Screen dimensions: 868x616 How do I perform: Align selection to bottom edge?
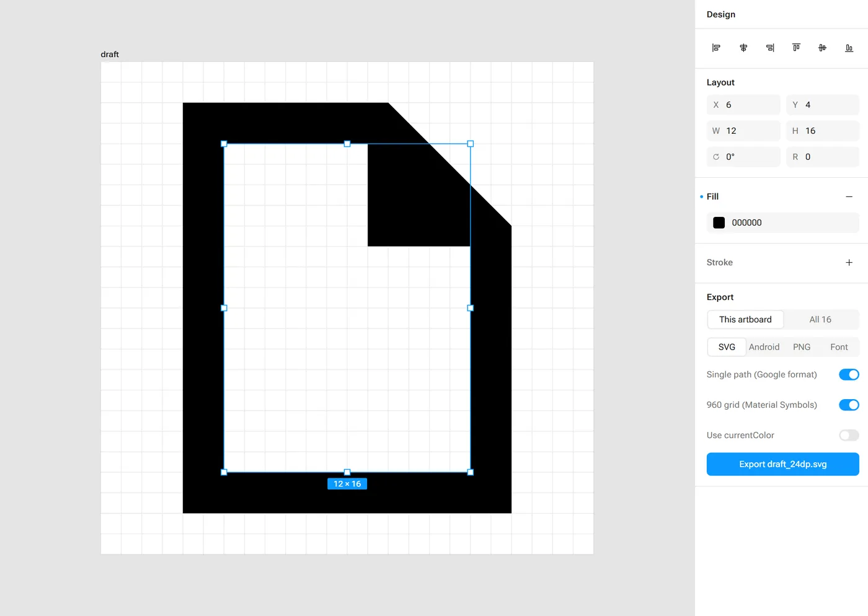coord(849,48)
